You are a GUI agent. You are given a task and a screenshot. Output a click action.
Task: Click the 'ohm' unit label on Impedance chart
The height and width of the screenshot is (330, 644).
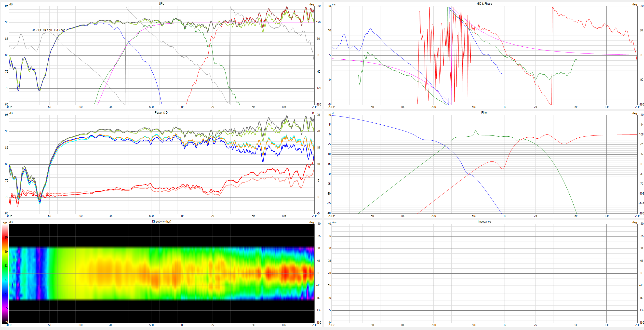click(x=335, y=223)
